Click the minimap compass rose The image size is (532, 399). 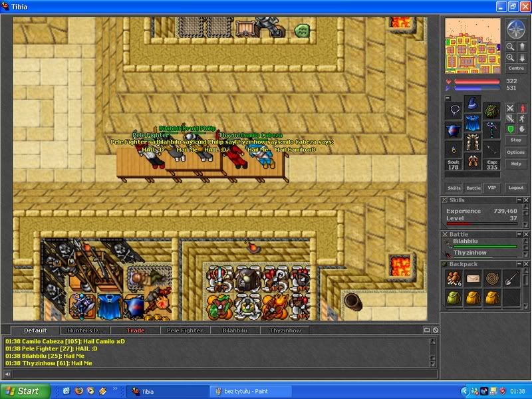click(516, 29)
